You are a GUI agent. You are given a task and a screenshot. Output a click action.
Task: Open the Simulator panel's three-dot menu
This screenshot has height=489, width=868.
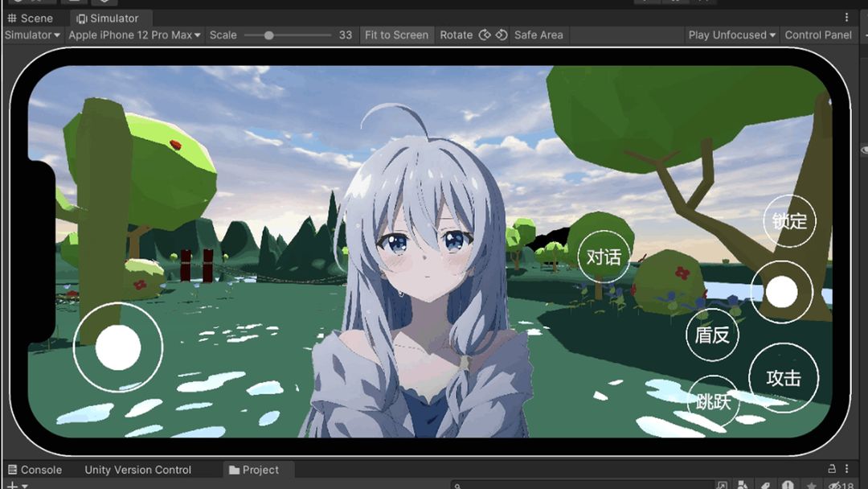pos(846,17)
